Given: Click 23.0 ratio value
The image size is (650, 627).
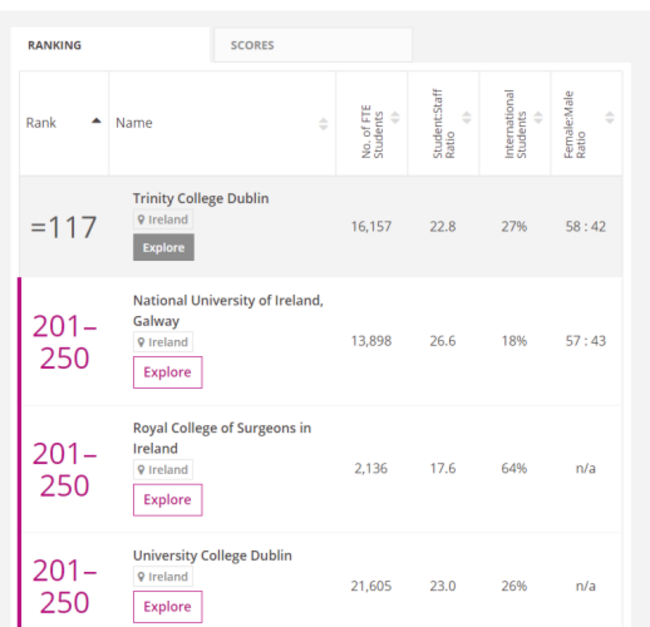Looking at the screenshot, I should click(x=442, y=586).
